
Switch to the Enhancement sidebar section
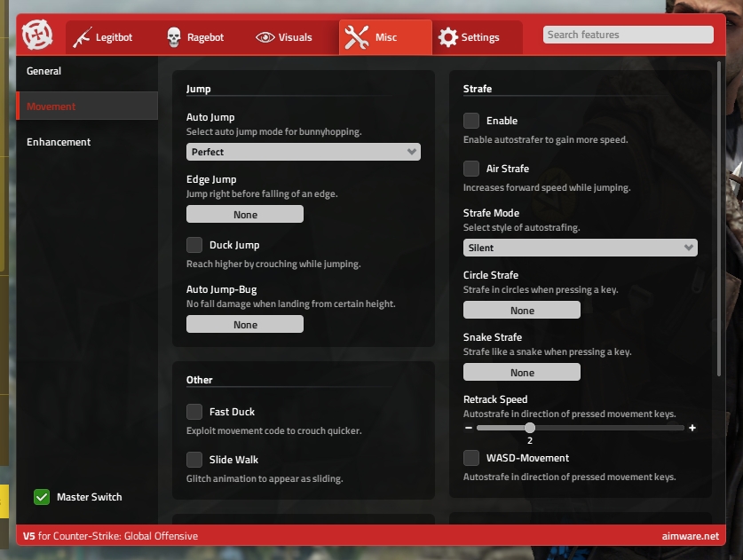(x=59, y=142)
